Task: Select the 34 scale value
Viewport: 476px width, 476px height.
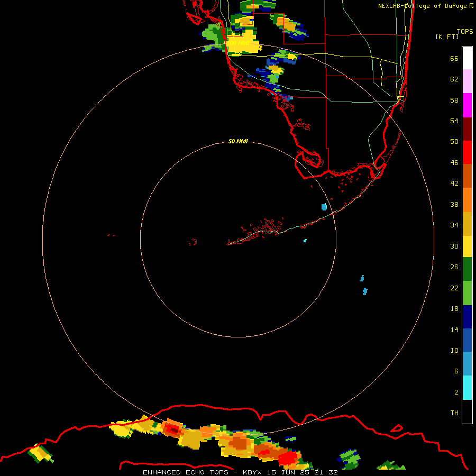Action: (454, 225)
